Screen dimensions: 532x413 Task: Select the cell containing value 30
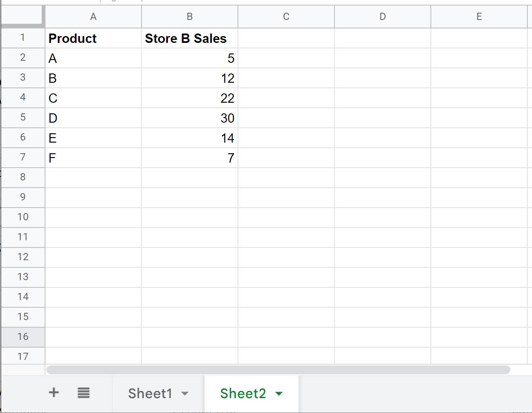pos(190,118)
